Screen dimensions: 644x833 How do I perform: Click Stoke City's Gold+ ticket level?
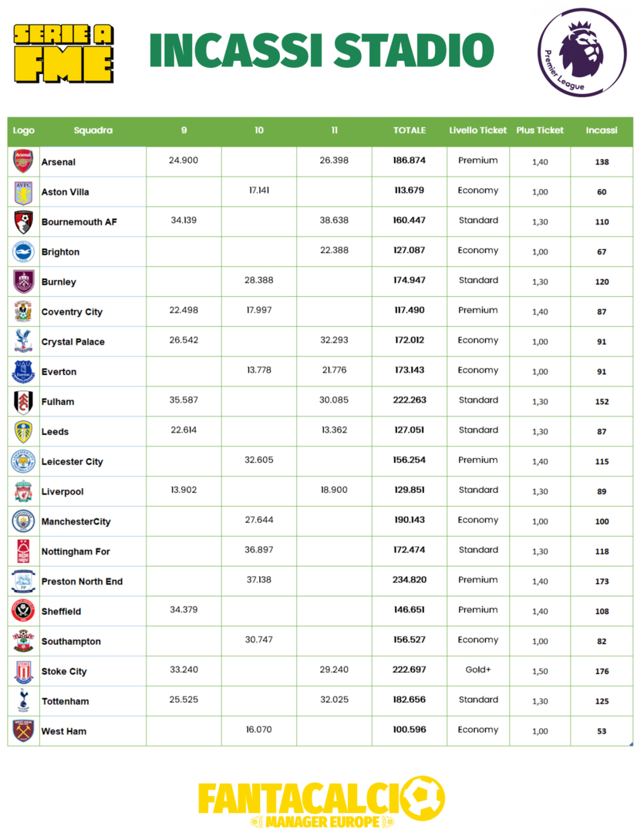[478, 669]
